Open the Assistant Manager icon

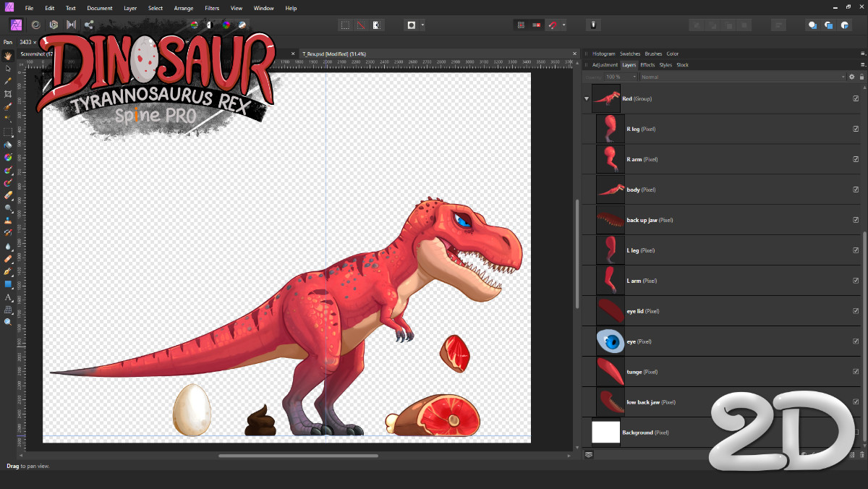pyautogui.click(x=592, y=25)
